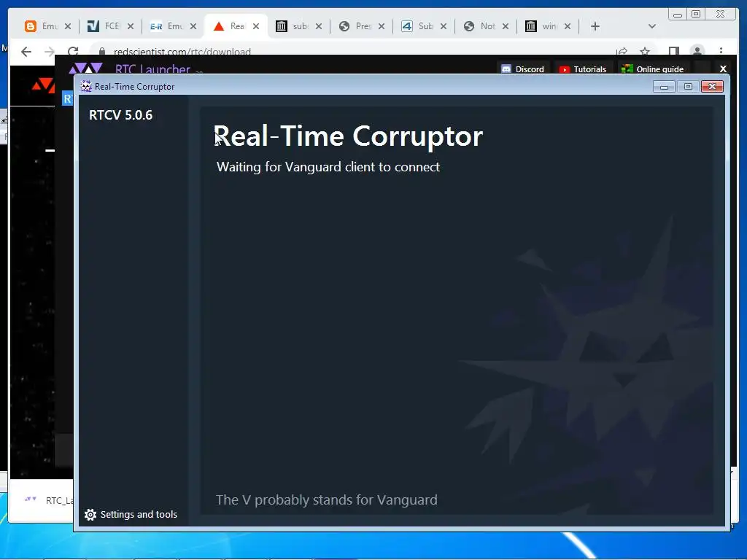
Task: Click the share page icon
Action: [x=622, y=52]
